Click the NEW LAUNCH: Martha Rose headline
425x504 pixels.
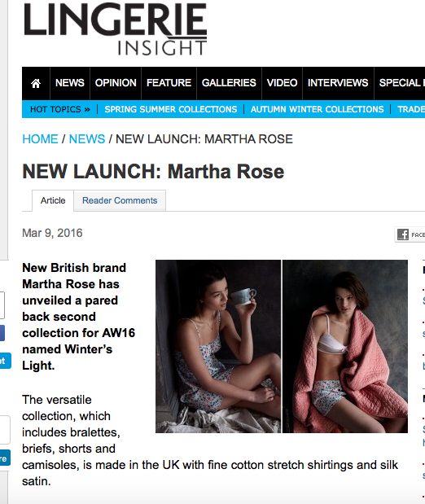[153, 171]
